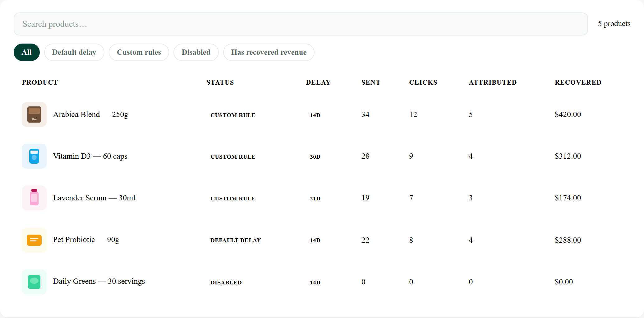The width and height of the screenshot is (644, 318).
Task: Click the Sent column header
Action: [x=371, y=82]
